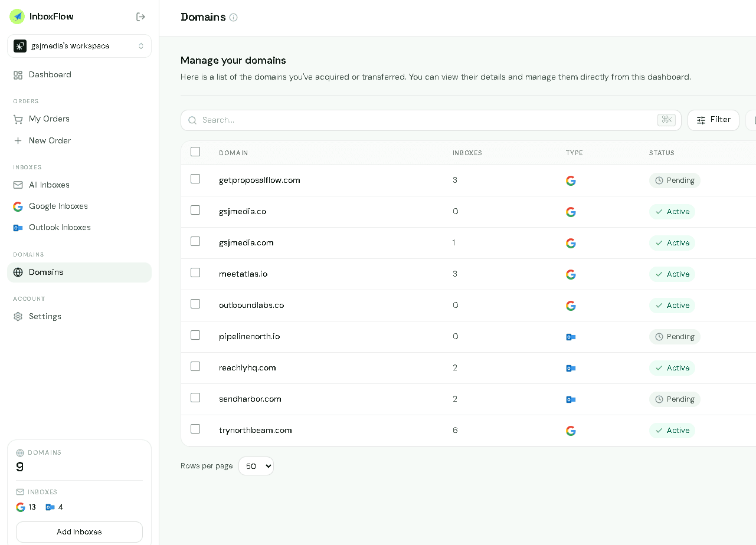Click the globe icon in the Domains summary card
Viewport: 756px width, 545px height.
coord(20,453)
